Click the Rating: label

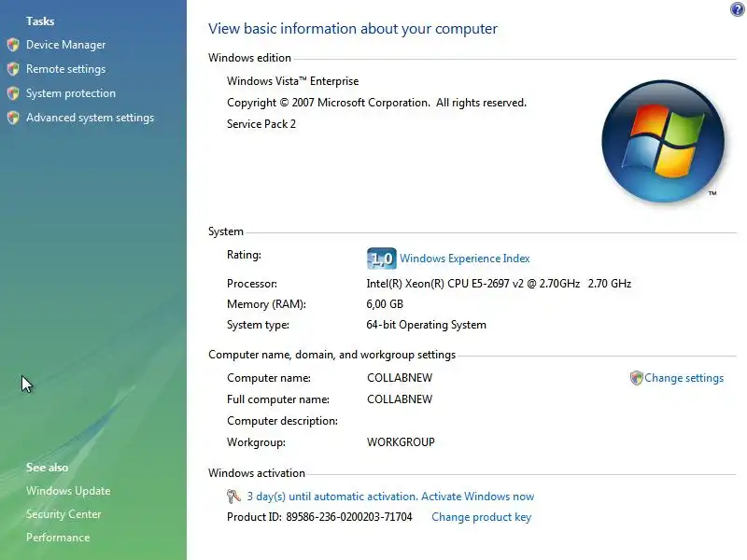pyautogui.click(x=244, y=255)
